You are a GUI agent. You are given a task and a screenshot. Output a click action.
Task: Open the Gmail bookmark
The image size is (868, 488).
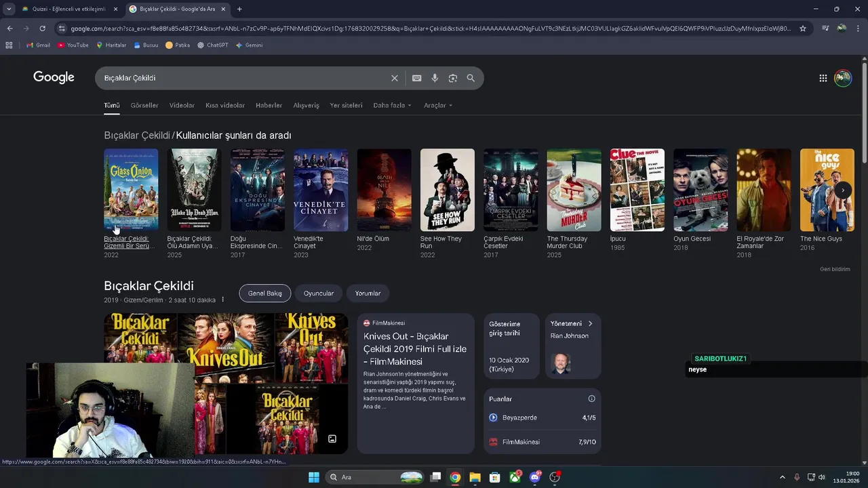39,45
